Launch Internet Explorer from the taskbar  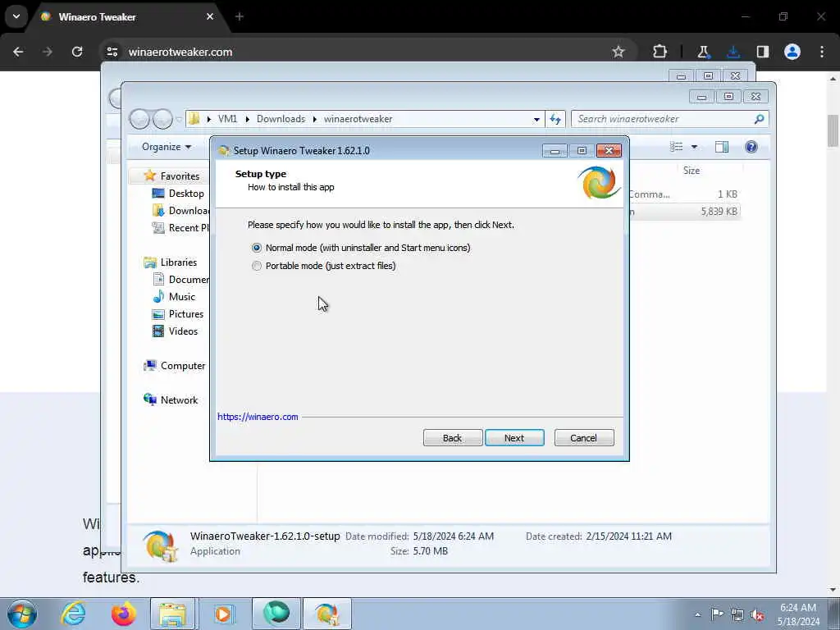[x=73, y=614]
